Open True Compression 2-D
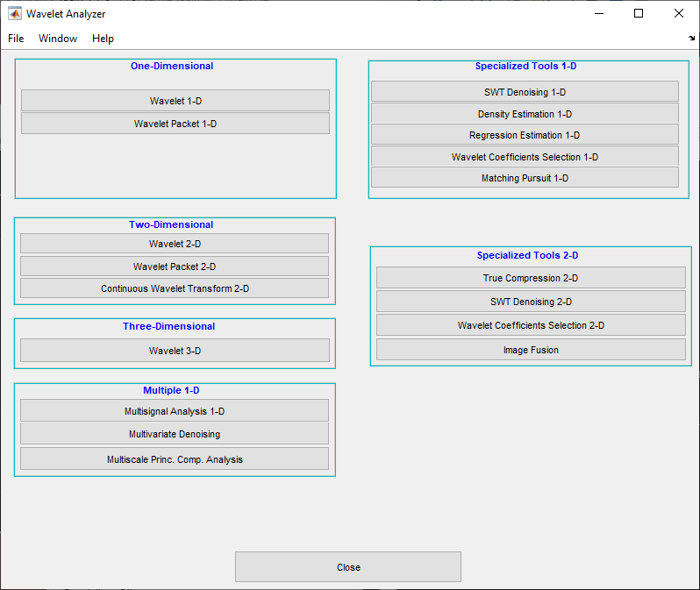Screen dimensions: 700x590 (531, 278)
